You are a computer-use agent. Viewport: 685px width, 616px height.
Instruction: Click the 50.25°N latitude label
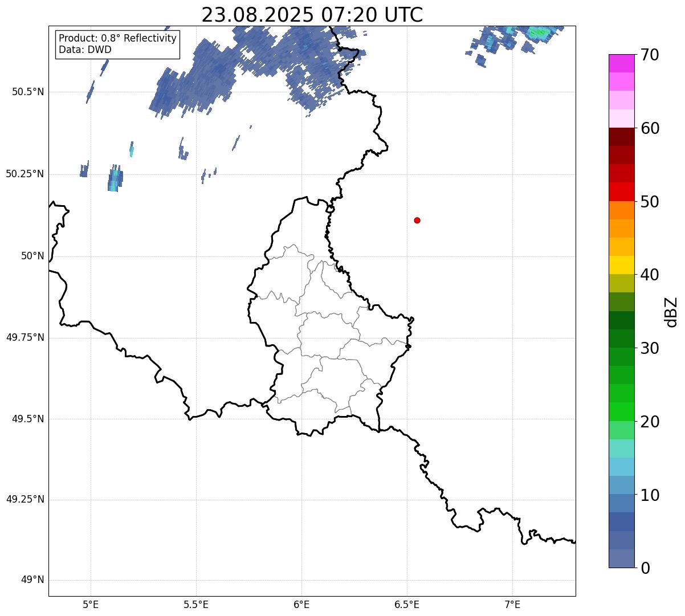[25, 174]
